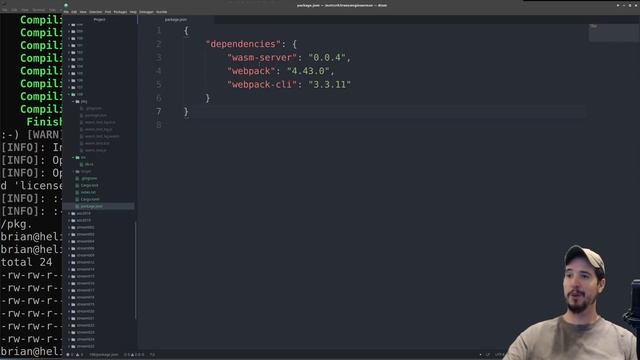Click the LF line-ending indicator
This screenshot has width=640, height=360.
click(487, 355)
